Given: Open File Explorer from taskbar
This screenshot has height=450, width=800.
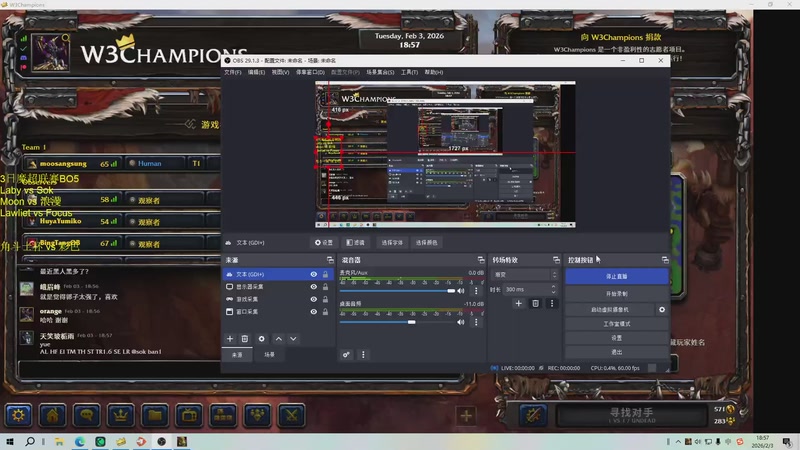Looking at the screenshot, I should pyautogui.click(x=59, y=441).
